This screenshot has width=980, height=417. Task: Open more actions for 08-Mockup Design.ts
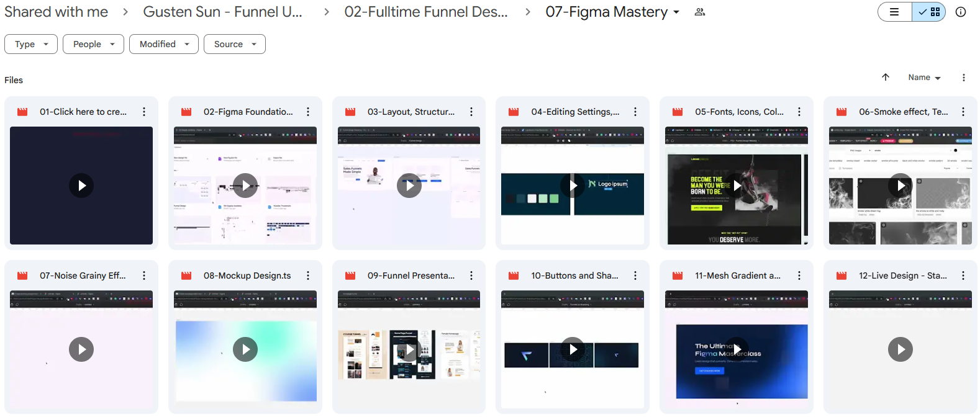coord(308,276)
